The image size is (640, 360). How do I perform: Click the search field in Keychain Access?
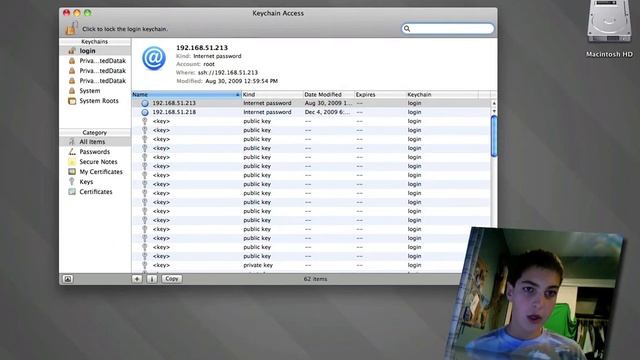448,29
